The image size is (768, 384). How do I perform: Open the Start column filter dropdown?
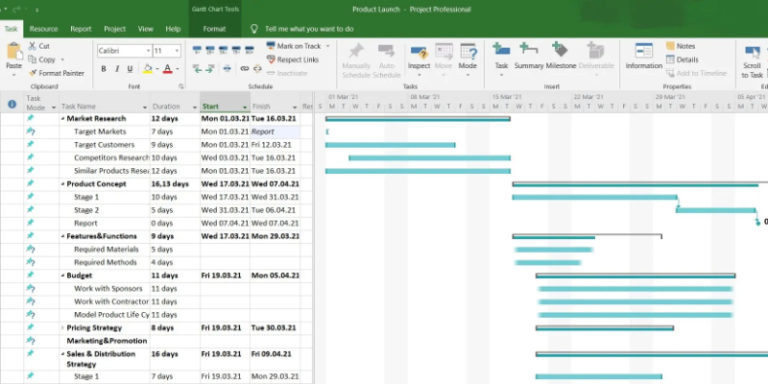pos(245,107)
